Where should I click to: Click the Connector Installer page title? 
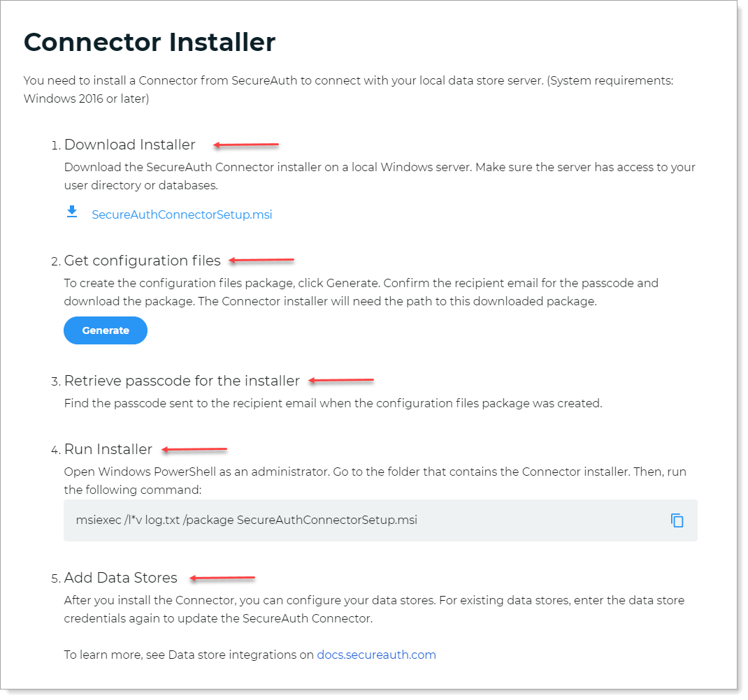pos(148,43)
